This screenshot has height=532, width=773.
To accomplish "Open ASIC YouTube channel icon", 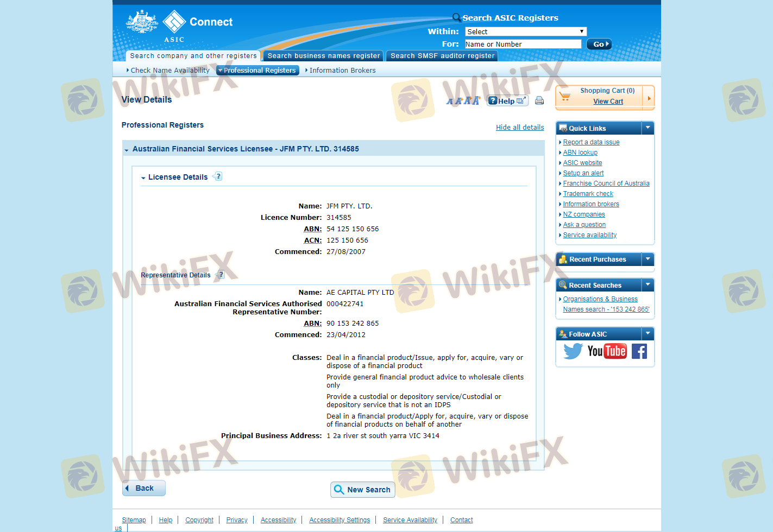I will (x=607, y=351).
